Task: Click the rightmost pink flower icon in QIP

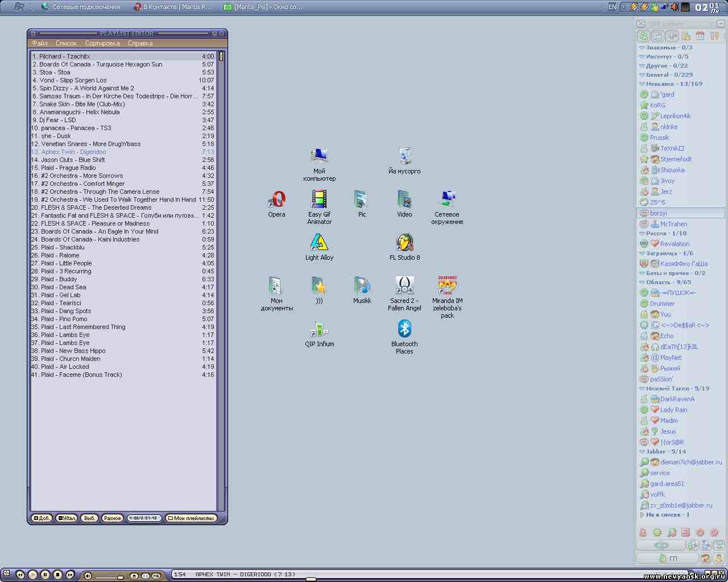Action: coord(714,533)
